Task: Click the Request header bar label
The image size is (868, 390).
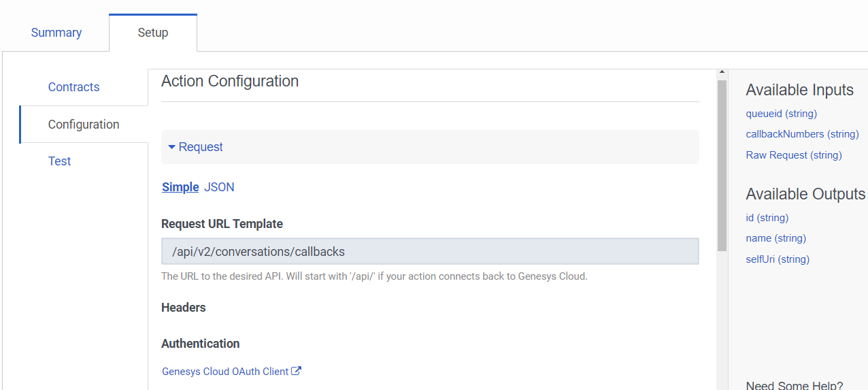Action: tap(201, 147)
